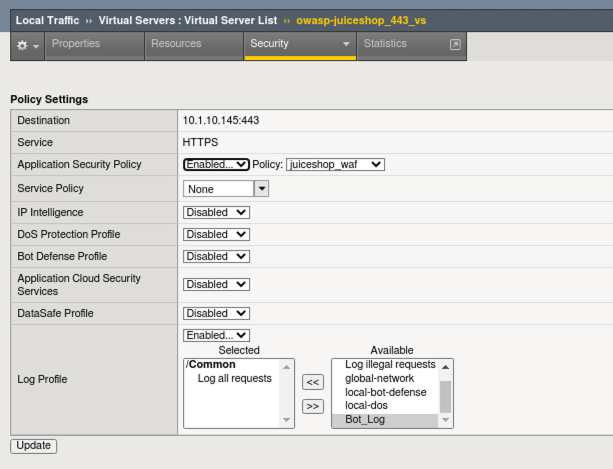
Task: Open Statistics in new window icon
Action: click(455, 45)
